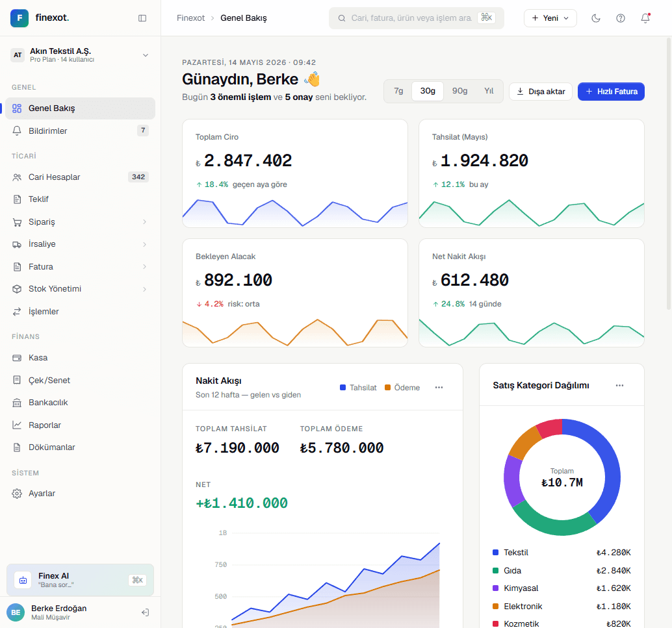Click the Finex AI robot icon
Screen dimensions: 672x628
(x=23, y=580)
